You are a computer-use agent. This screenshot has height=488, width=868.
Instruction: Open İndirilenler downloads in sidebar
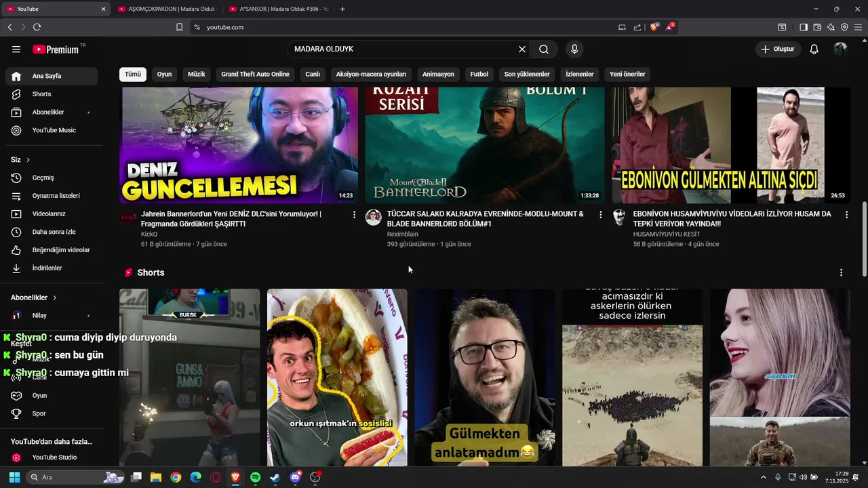(x=52, y=268)
